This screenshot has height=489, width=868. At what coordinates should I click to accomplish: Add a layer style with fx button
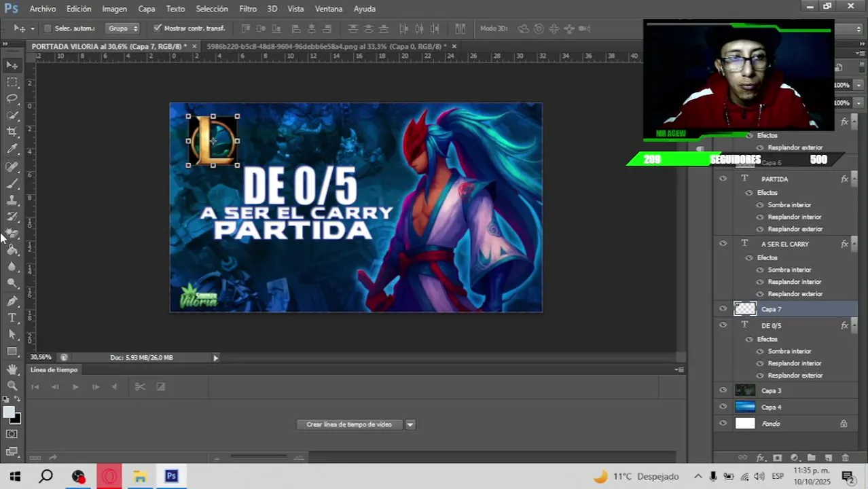[761, 458]
